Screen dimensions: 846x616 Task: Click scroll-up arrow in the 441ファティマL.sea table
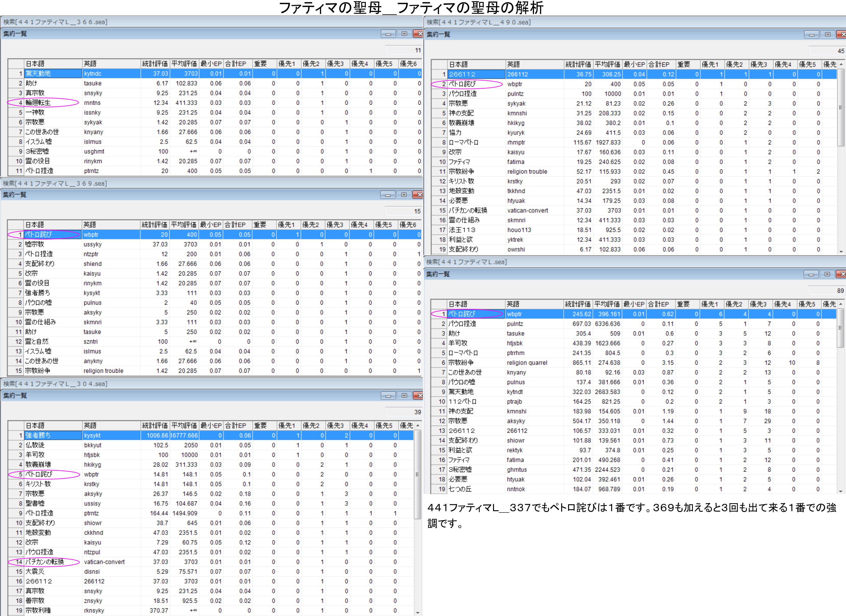tap(841, 304)
